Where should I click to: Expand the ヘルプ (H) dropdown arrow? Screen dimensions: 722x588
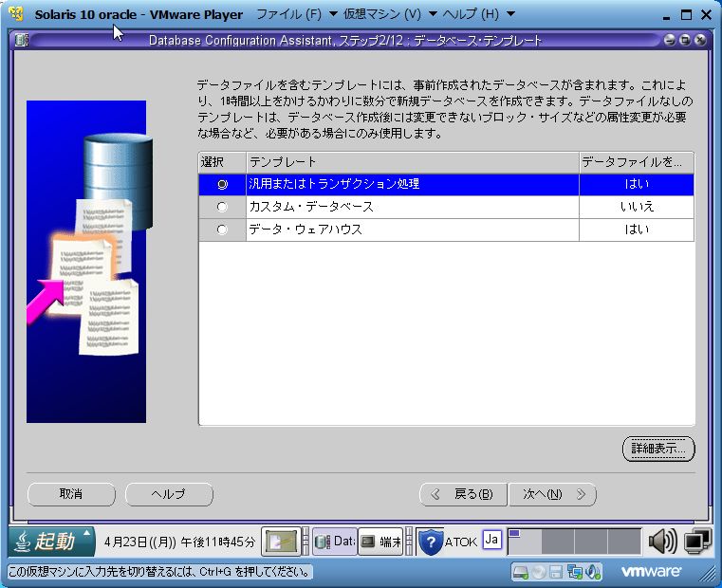(510, 14)
